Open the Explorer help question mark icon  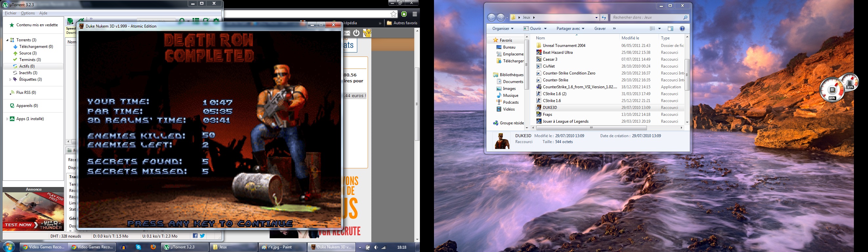(682, 29)
